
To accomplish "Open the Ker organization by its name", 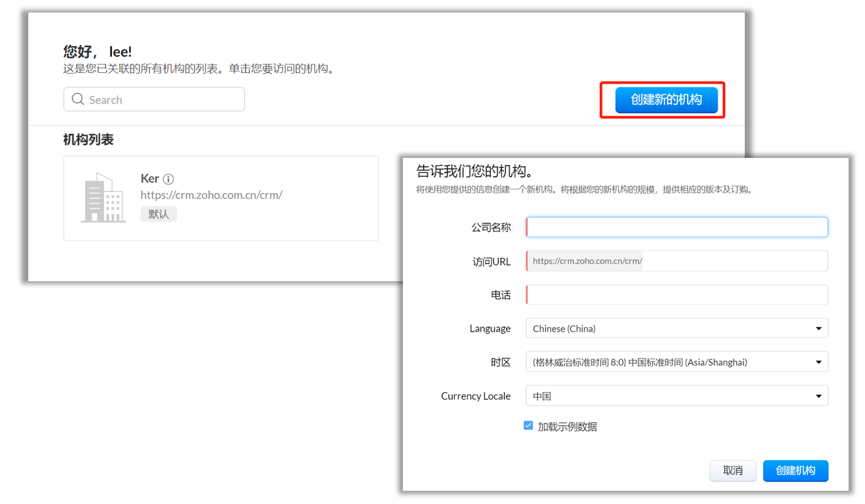I will click(x=150, y=179).
